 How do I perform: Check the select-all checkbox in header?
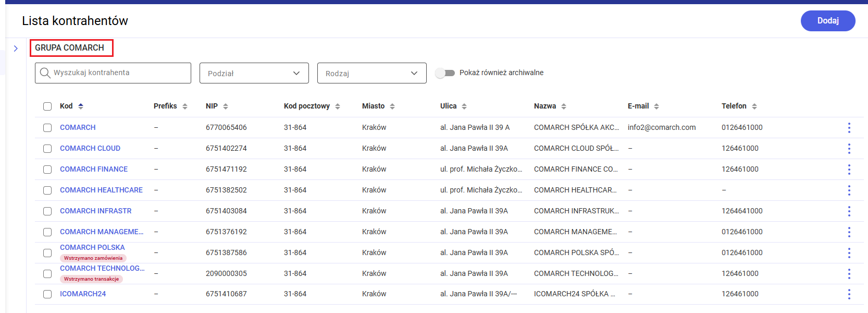coord(47,106)
